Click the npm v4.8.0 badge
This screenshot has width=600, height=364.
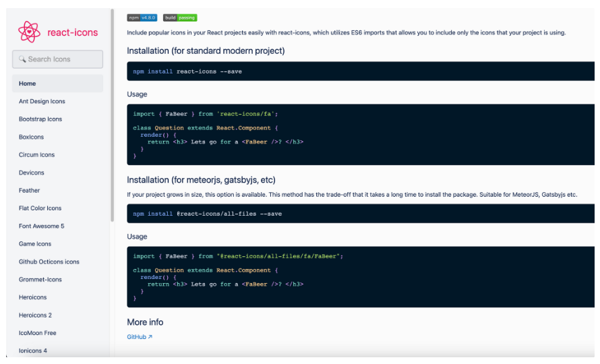(x=142, y=18)
